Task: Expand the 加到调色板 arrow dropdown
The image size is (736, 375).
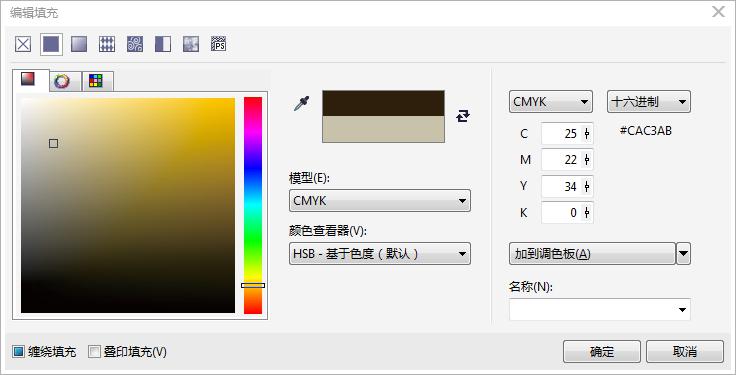Action: click(683, 254)
